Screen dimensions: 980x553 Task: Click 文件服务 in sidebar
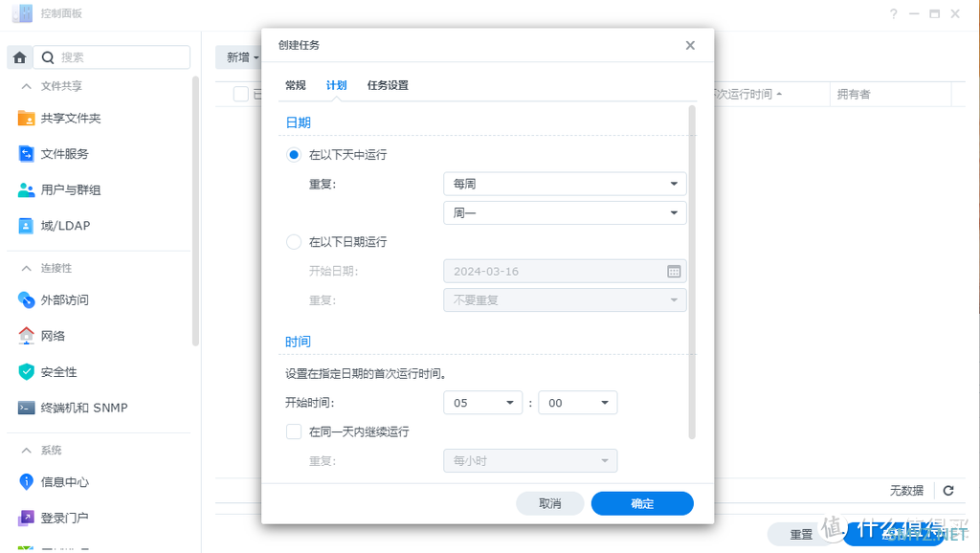point(64,154)
